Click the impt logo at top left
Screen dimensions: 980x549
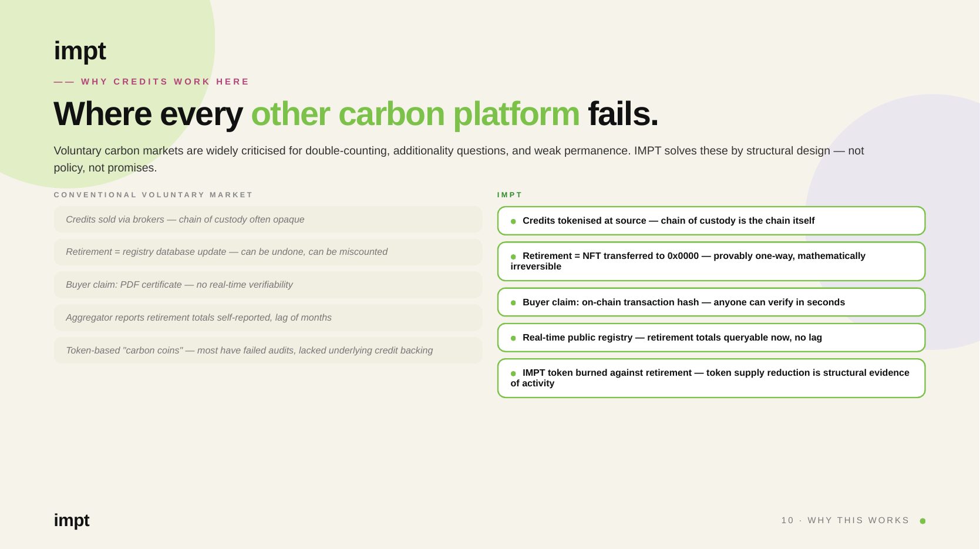80,51
